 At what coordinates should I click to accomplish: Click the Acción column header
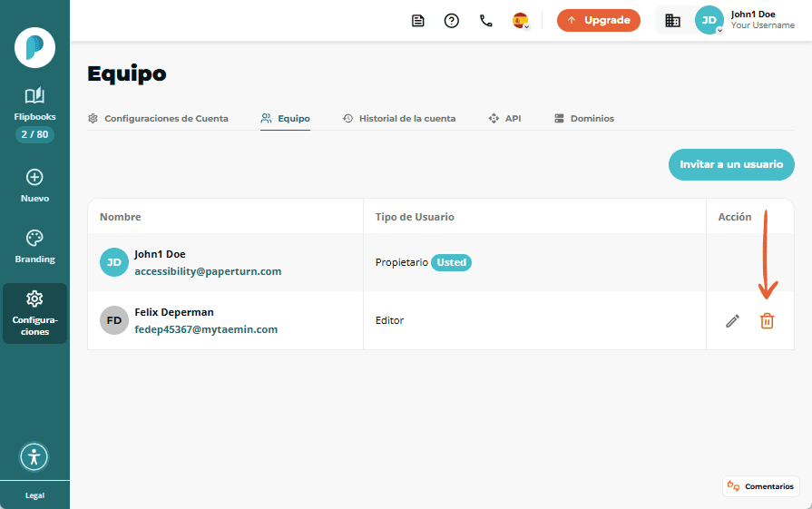[734, 217]
